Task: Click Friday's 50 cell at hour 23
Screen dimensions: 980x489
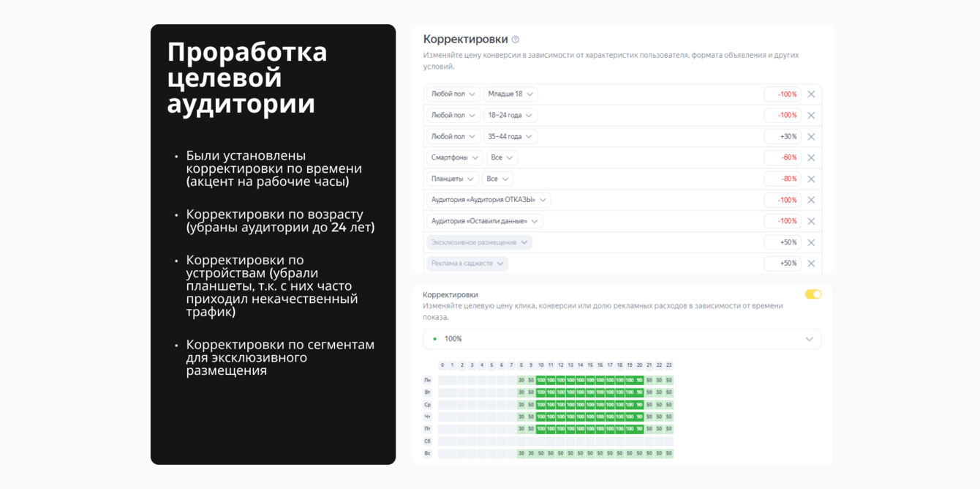Action: pyautogui.click(x=669, y=429)
